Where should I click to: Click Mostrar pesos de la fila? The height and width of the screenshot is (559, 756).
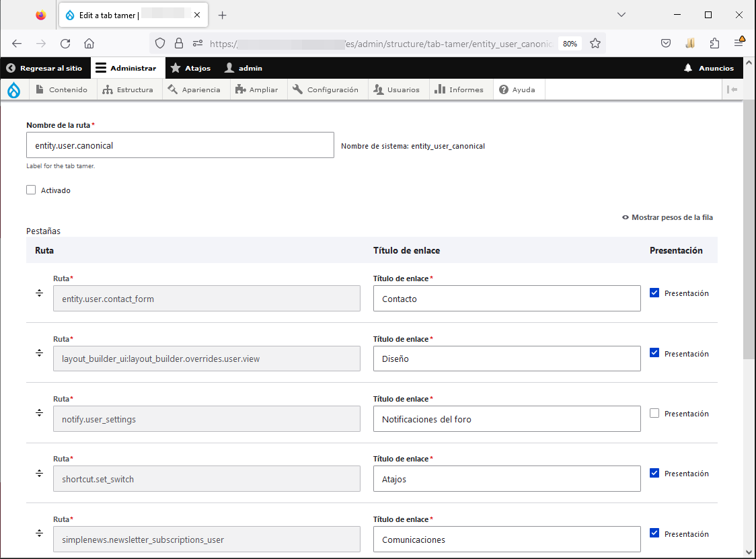coord(667,217)
